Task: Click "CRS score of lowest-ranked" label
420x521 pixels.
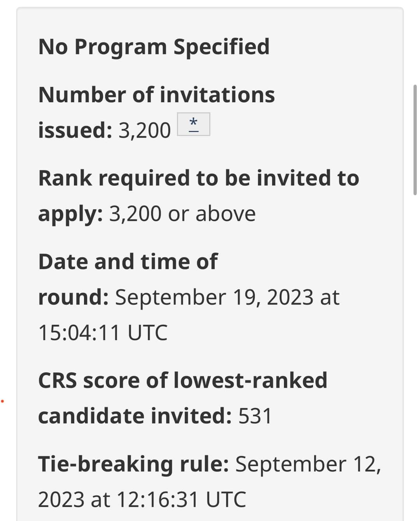Action: pyautogui.click(x=183, y=380)
